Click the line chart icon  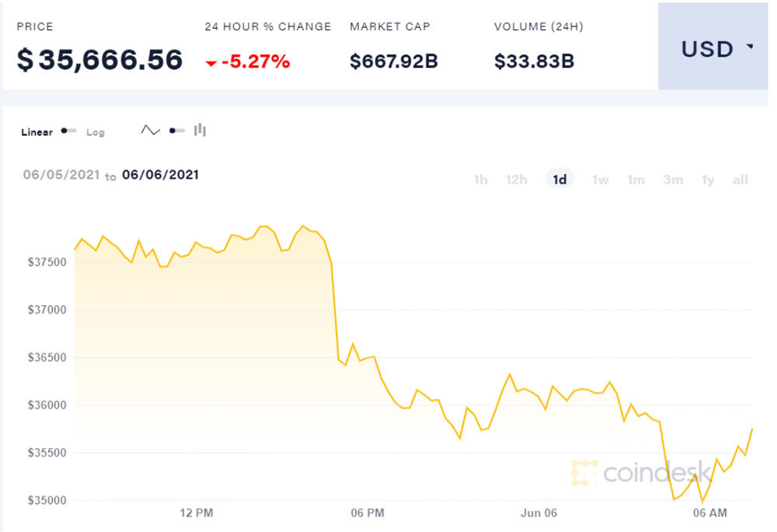point(150,130)
